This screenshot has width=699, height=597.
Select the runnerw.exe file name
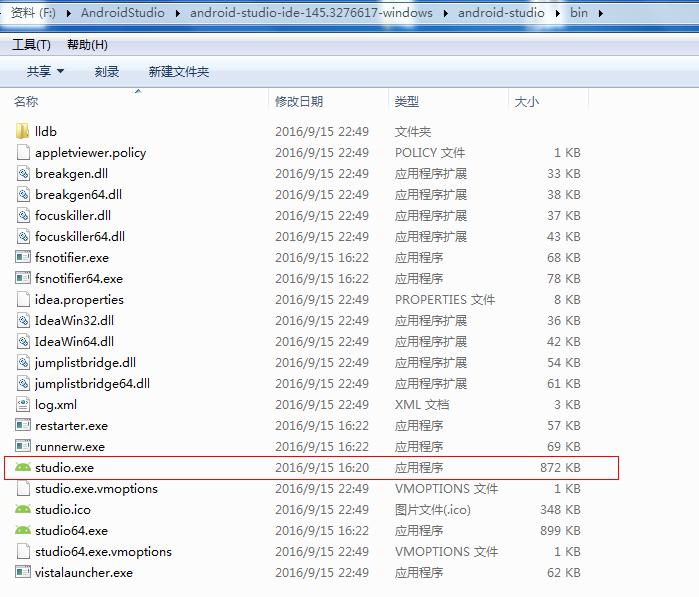(x=70, y=446)
